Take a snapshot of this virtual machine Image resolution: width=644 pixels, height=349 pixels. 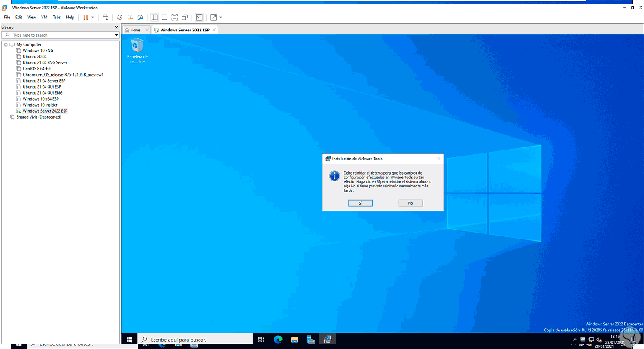tap(120, 17)
